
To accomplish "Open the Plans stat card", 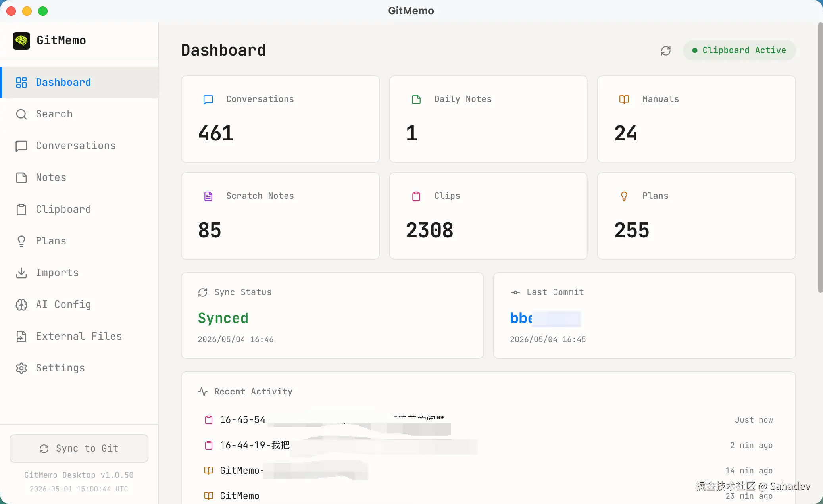I will click(696, 216).
